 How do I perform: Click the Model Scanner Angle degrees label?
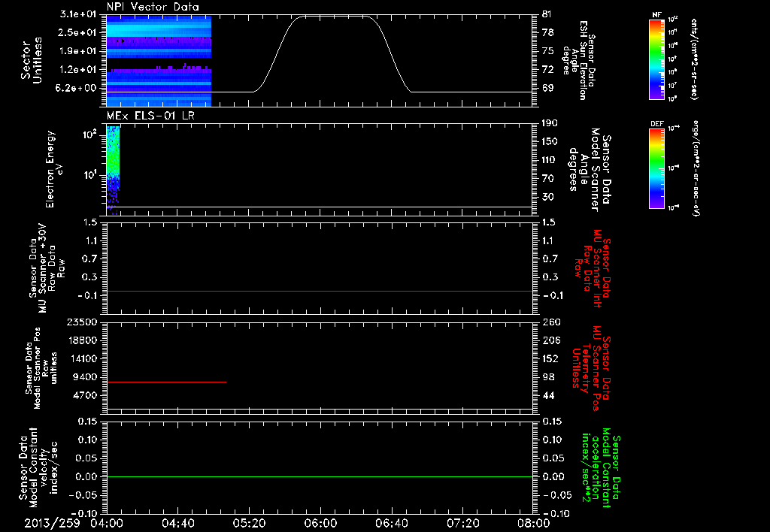coord(590,169)
